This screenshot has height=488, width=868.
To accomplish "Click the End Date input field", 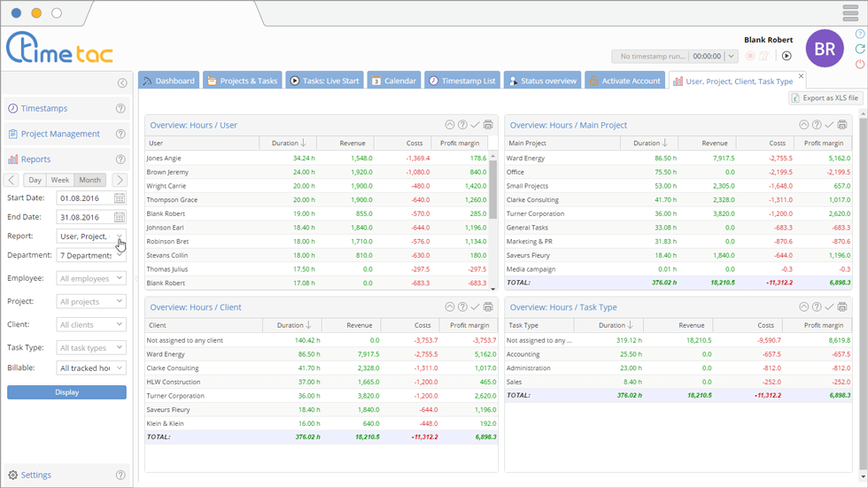I will tap(84, 217).
